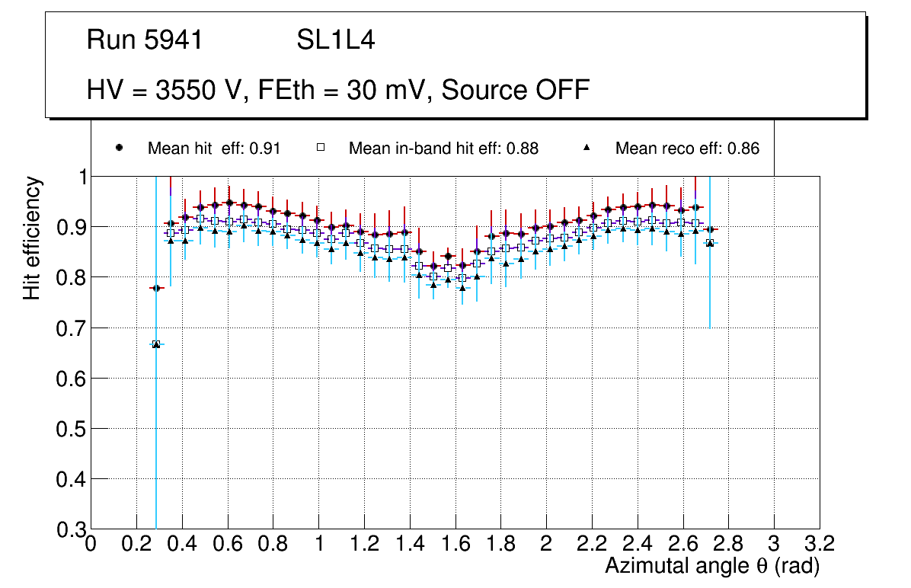Select the lowest data point near 0.67 efficiency
Viewport: 911px width, 588px height.
coord(156,344)
